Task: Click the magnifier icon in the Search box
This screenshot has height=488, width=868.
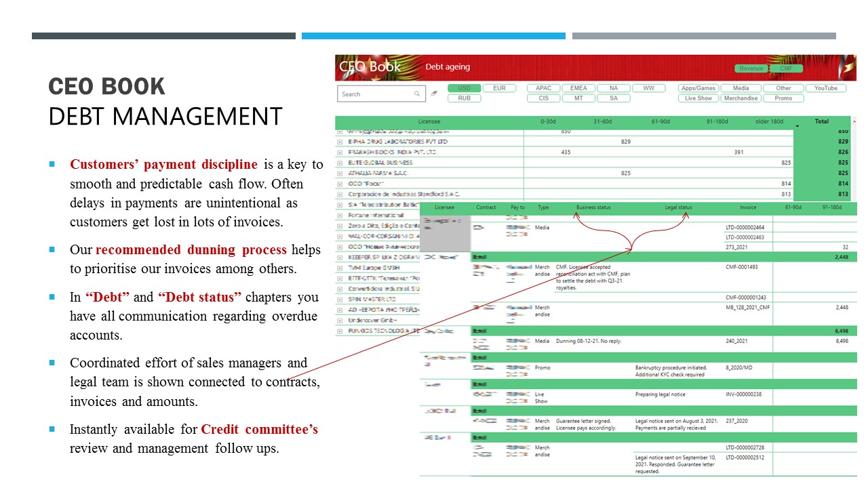Action: pyautogui.click(x=417, y=94)
